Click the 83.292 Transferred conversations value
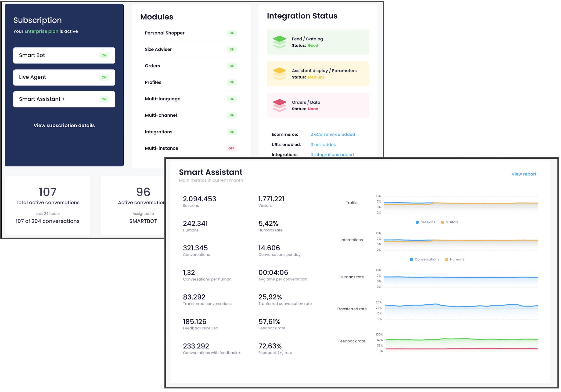Viewport: 561px width, 392px height. [x=194, y=297]
